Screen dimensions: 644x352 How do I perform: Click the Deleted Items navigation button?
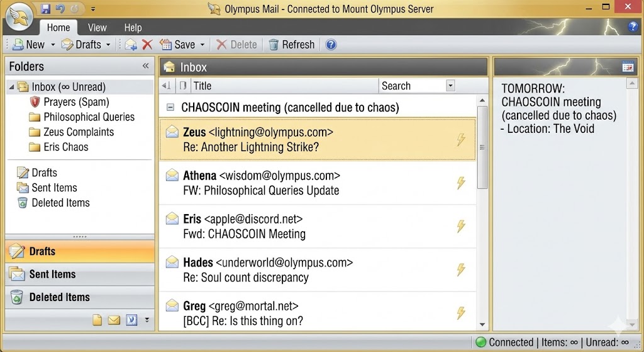click(80, 297)
